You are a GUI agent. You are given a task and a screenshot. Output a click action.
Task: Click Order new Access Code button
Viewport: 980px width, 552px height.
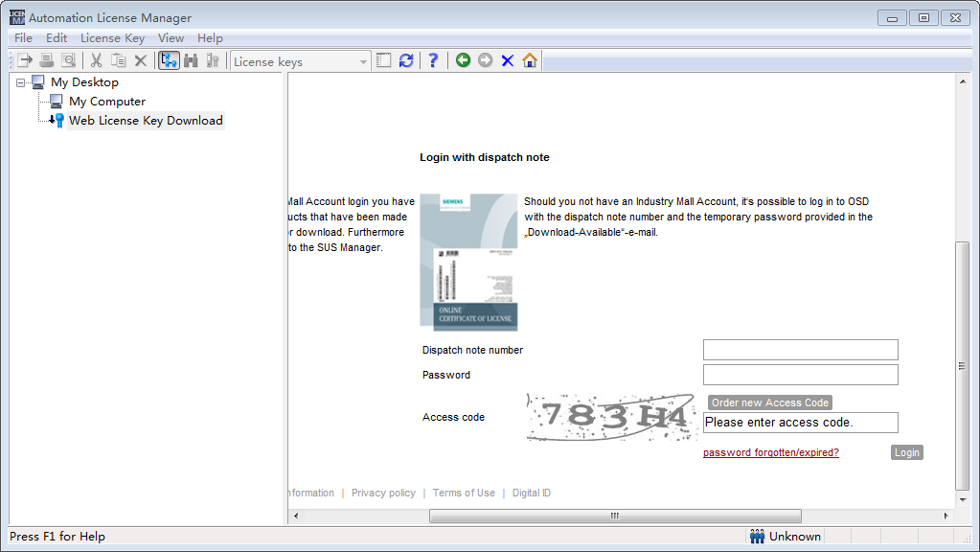tap(770, 402)
